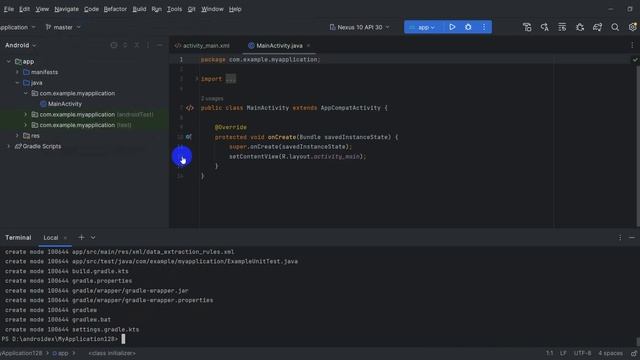Expand all project tree nodes icon
The height and width of the screenshot is (360, 640).
[125, 45]
